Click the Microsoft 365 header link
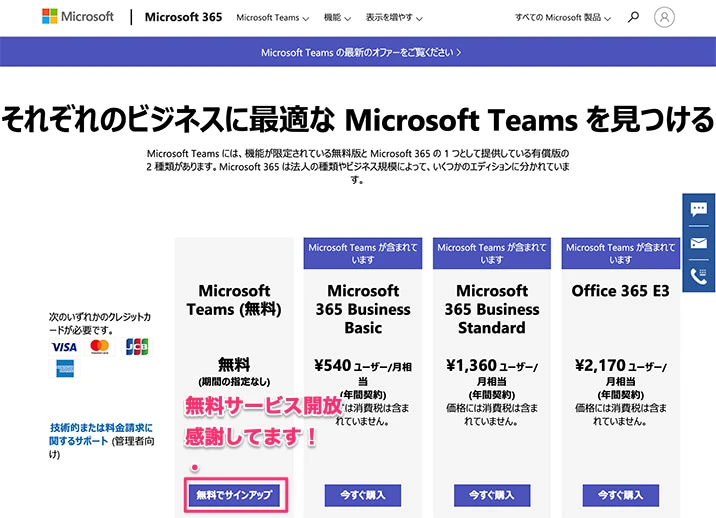Screen dimensions: 716x518 click(x=183, y=17)
